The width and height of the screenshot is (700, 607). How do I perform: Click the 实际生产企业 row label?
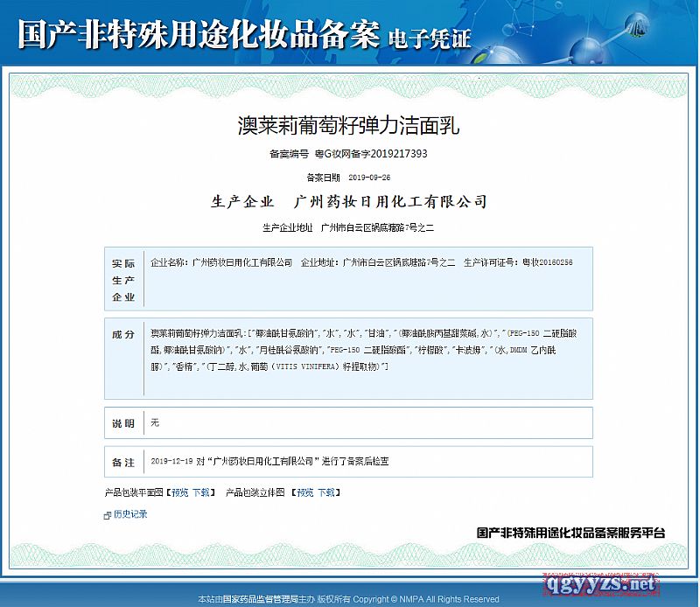(123, 279)
